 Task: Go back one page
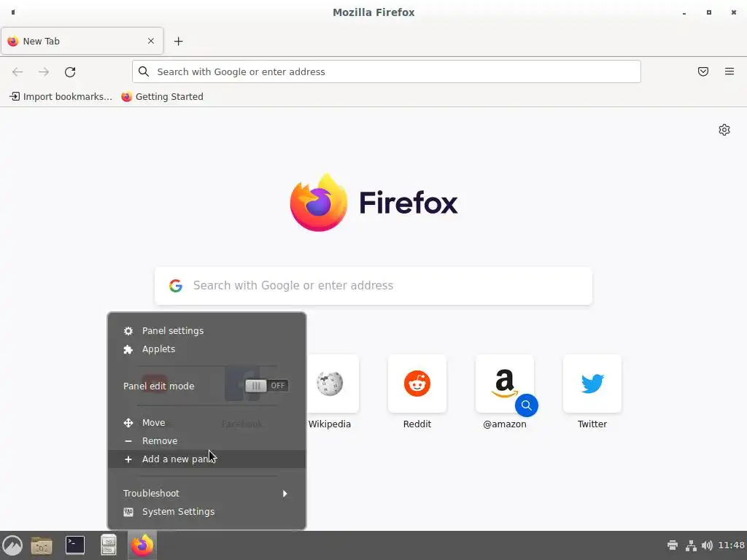coord(18,72)
